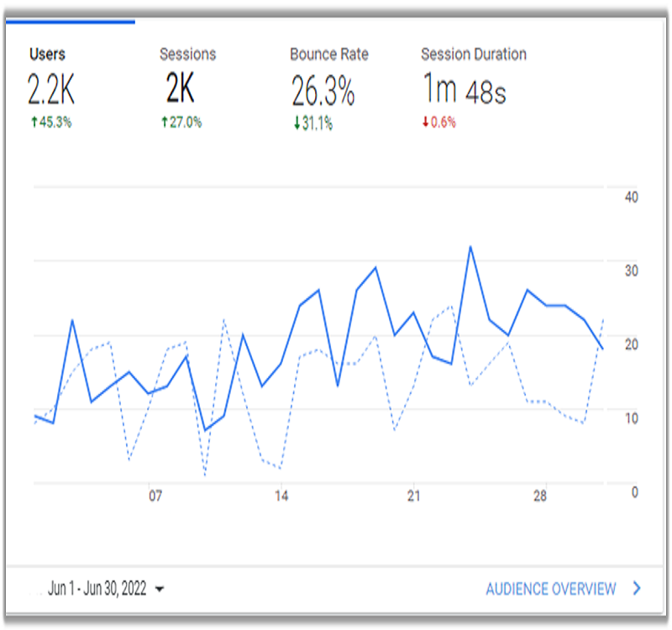Image resolution: width=672 pixels, height=630 pixels.
Task: Open the AUDIENCE OVERVIEW report link
Action: click(550, 589)
